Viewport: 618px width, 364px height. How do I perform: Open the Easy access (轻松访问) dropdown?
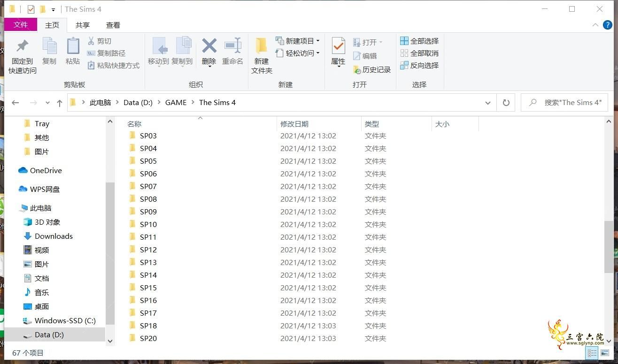coord(297,53)
